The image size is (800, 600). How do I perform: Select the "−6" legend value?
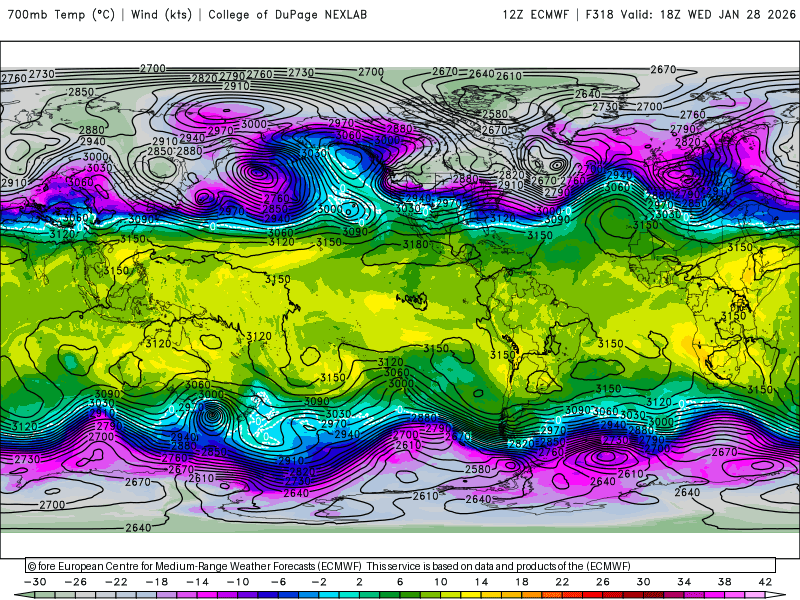pos(279,582)
